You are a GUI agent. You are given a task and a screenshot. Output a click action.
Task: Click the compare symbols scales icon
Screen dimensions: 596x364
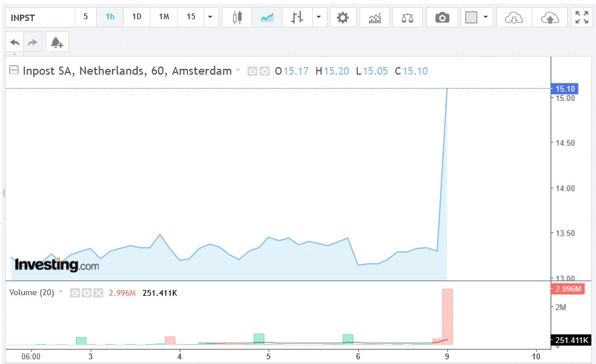(407, 17)
